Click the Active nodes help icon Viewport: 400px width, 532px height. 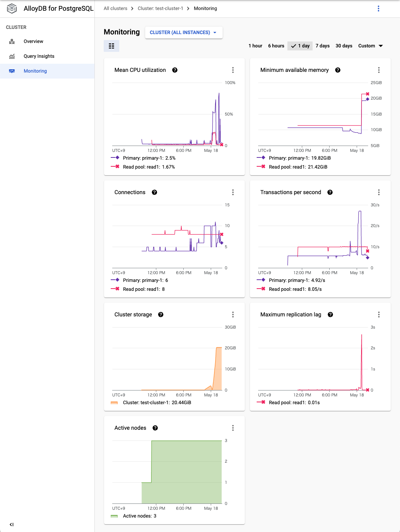coord(155,428)
